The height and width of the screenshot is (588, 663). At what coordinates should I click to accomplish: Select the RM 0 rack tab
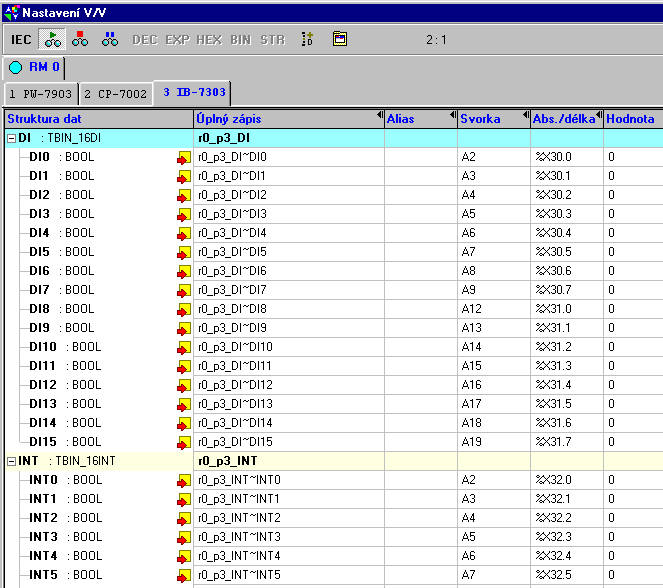pos(34,67)
